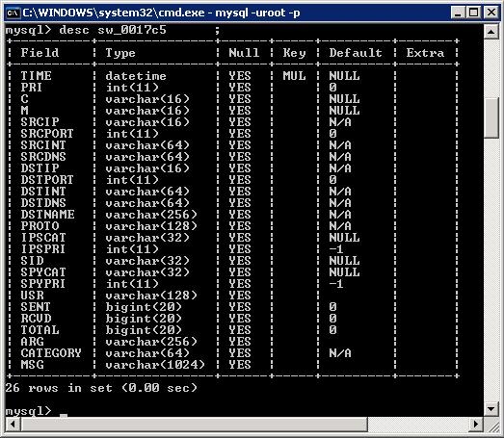Click the 'varchar(256)' type in DSTNAME row
The width and height of the screenshot is (504, 438).
151,215
